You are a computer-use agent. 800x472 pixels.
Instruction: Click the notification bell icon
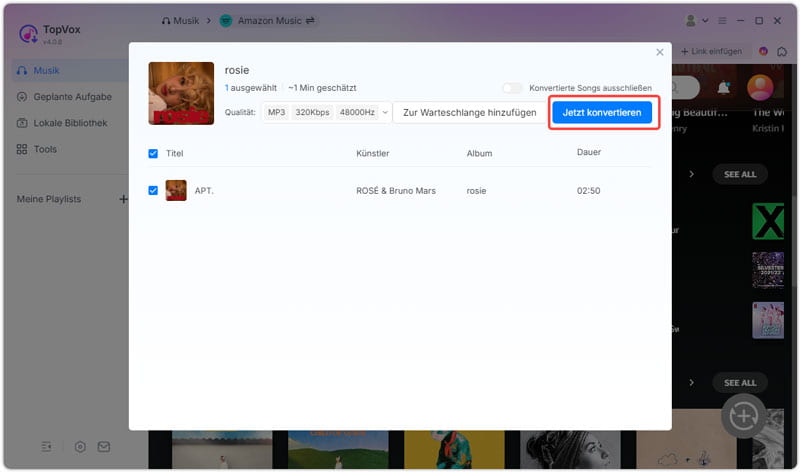coord(723,88)
